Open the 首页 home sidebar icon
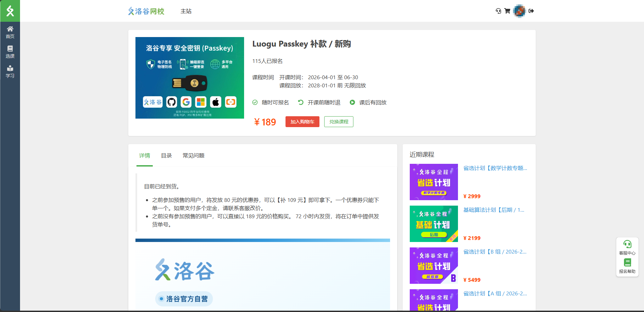The width and height of the screenshot is (644, 312). (10, 32)
